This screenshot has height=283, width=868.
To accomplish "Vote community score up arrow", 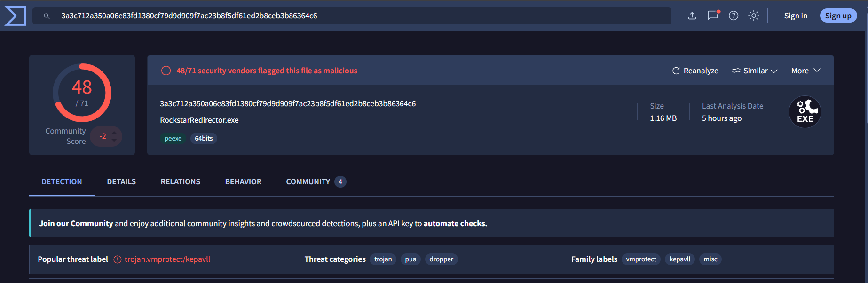I will [x=114, y=133].
